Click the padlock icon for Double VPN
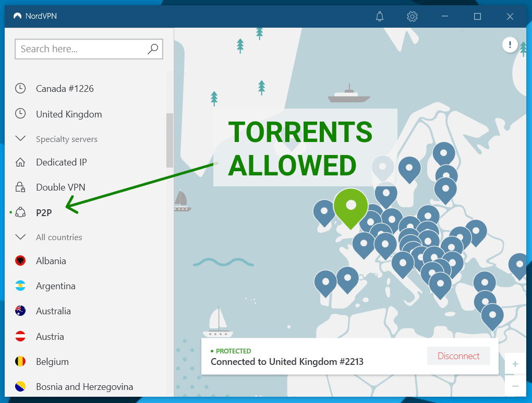532x403 pixels. (20, 187)
